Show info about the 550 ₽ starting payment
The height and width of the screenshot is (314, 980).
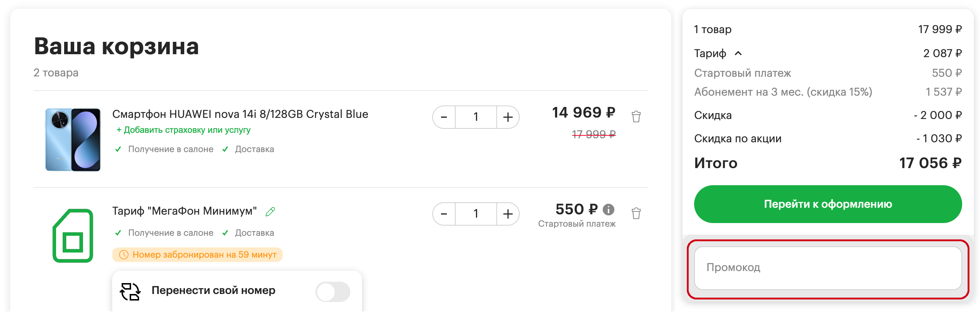click(x=608, y=210)
